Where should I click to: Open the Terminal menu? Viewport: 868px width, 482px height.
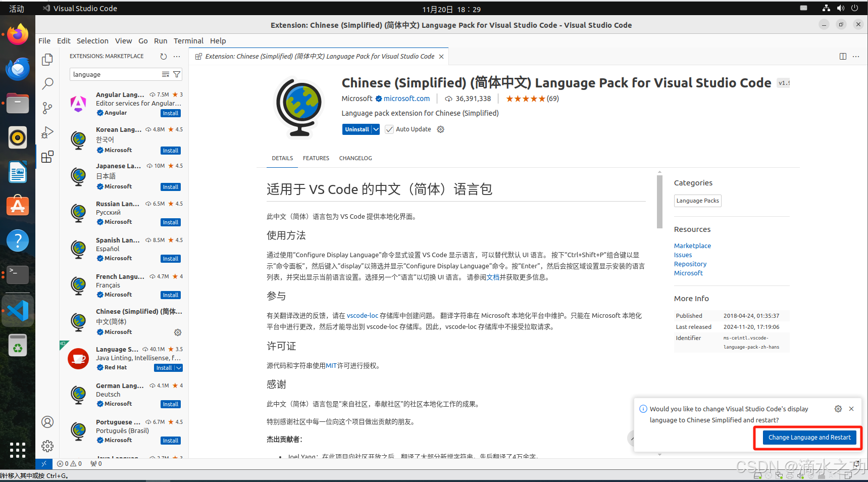(188, 41)
